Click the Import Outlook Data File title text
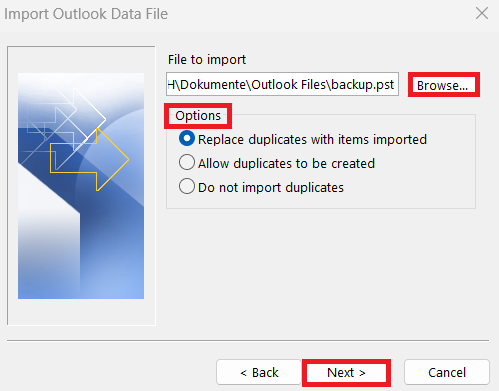The image size is (499, 391). [86, 14]
